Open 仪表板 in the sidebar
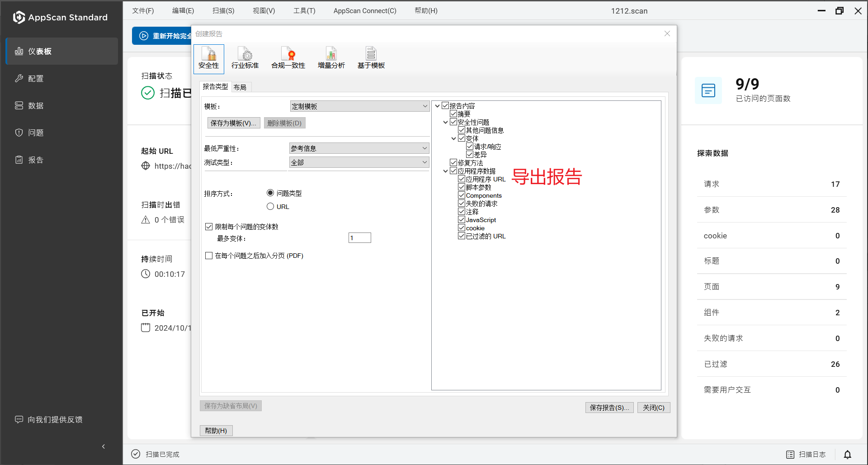 click(x=62, y=51)
